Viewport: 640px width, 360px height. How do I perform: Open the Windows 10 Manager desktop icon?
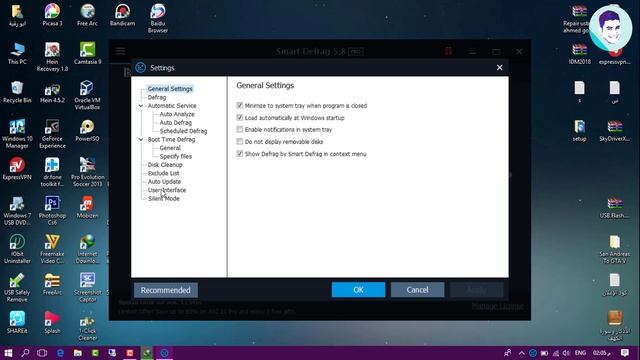click(17, 134)
